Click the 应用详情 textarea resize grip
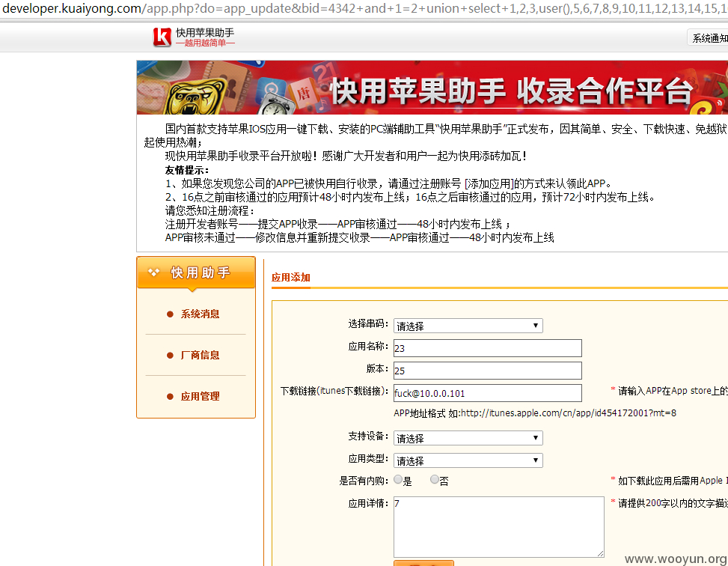 (x=600, y=553)
